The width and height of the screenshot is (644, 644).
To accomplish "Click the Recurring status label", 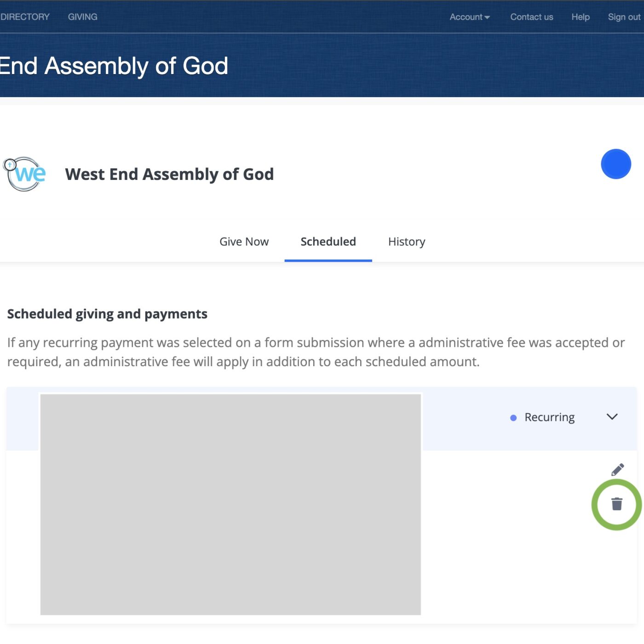I will [549, 417].
